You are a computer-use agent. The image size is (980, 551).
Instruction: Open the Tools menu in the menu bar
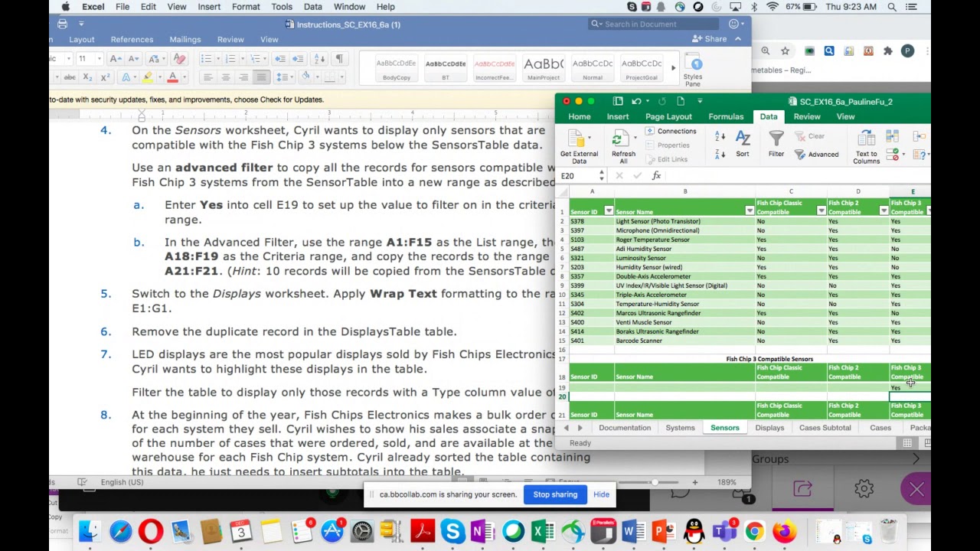click(282, 7)
